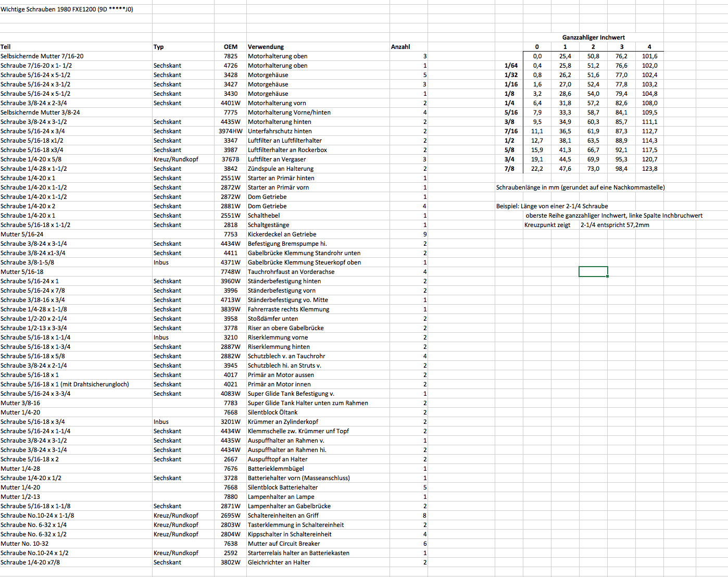The width and height of the screenshot is (728, 577).
Task: Select the 'Kickerdeckel an Getriebe' cell
Action: [282, 234]
